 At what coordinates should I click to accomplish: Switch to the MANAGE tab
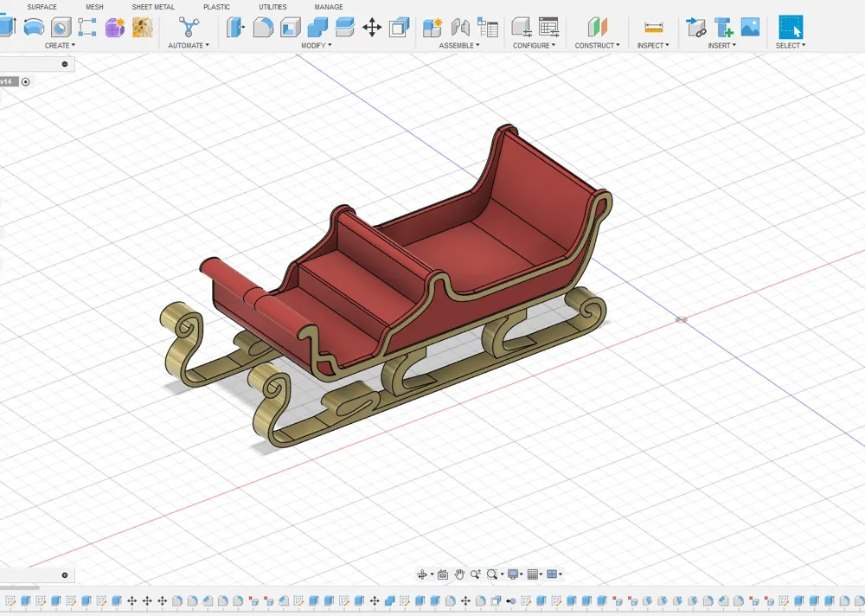tap(328, 7)
